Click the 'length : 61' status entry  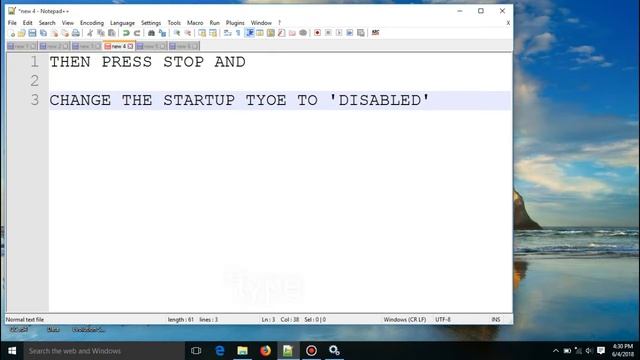click(x=180, y=320)
